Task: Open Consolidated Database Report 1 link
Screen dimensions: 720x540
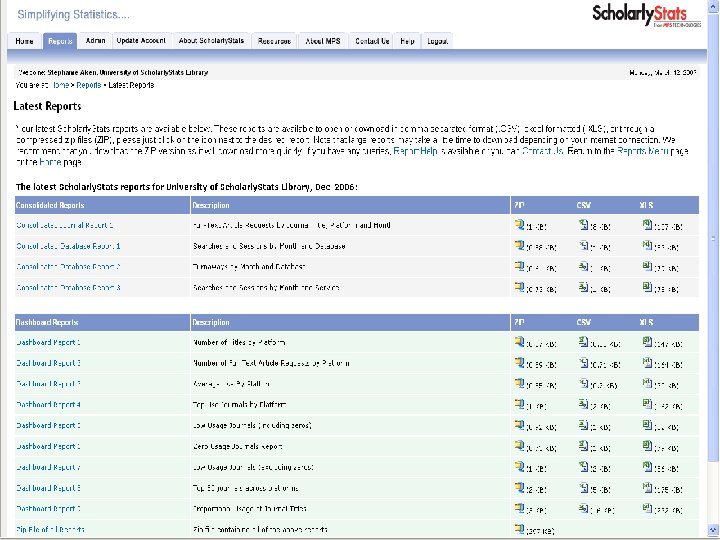Action: tap(68, 246)
